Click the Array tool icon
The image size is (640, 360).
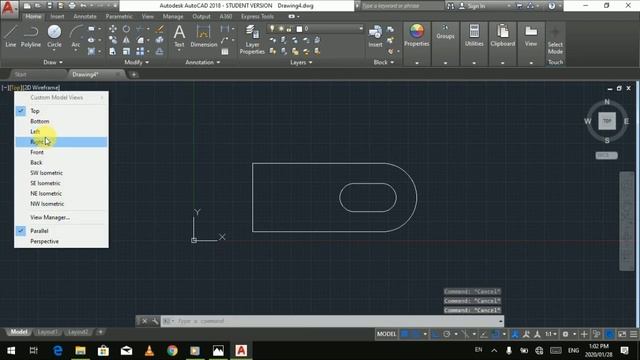click(140, 51)
